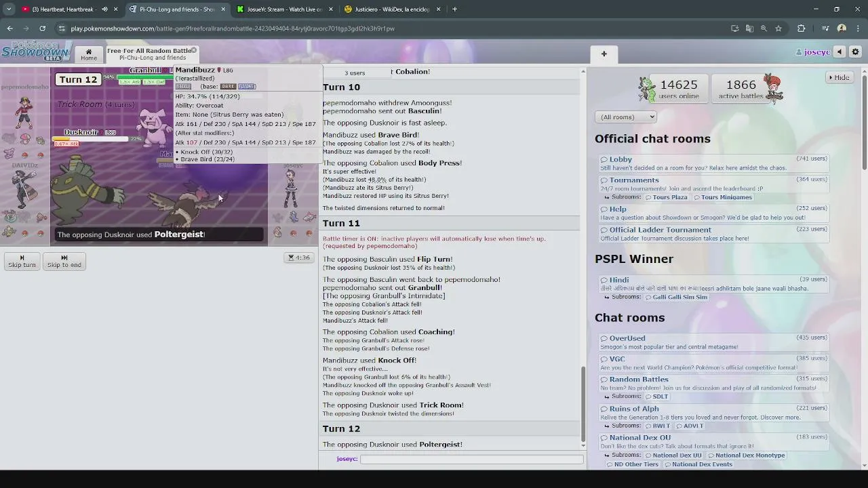Screen dimensions: 868x488
Task: Toggle the sound speaker icon in header
Action: (x=840, y=52)
